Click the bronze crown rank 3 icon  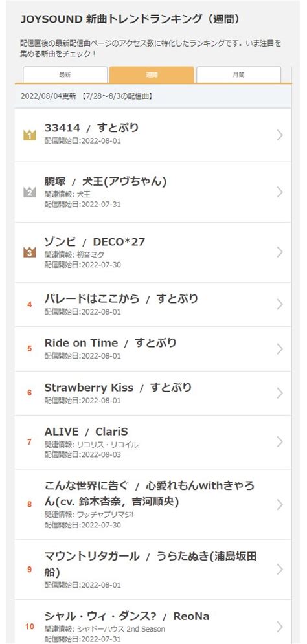30,252
